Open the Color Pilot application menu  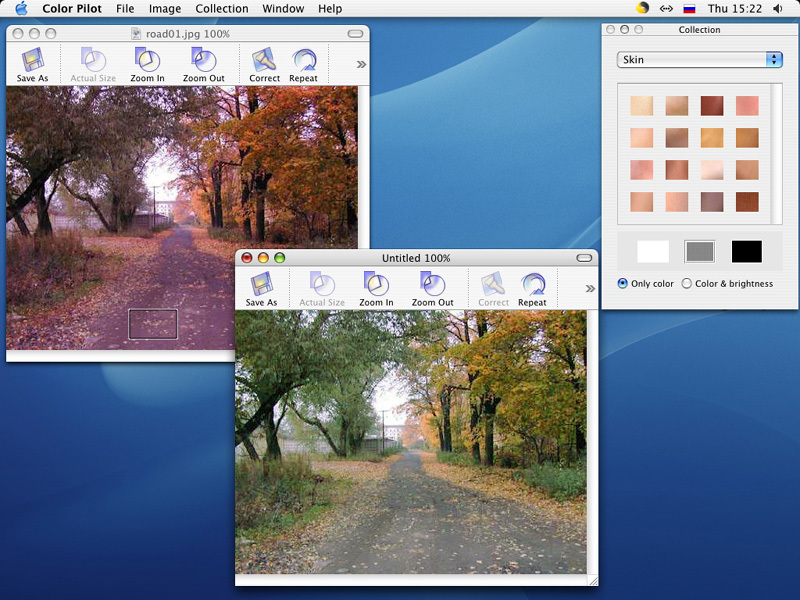72,9
